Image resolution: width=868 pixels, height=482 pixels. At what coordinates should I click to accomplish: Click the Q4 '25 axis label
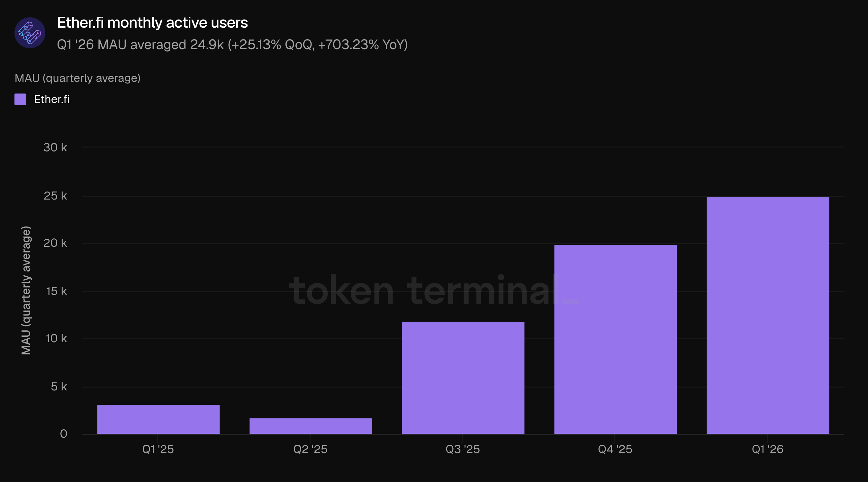(x=615, y=449)
